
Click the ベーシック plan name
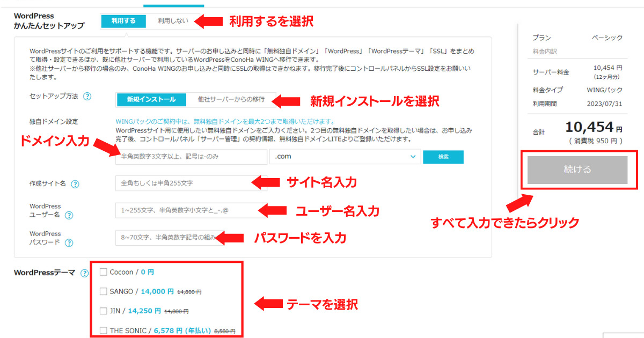[x=607, y=38]
